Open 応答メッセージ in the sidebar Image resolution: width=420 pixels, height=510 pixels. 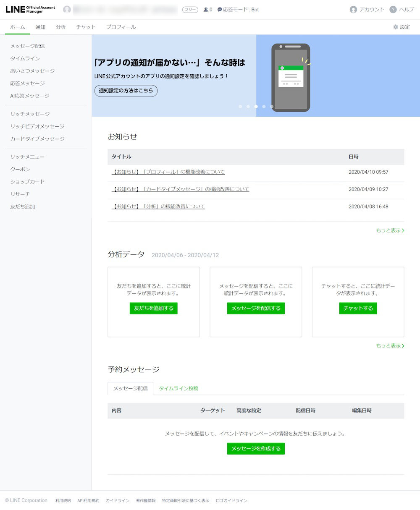click(x=27, y=83)
